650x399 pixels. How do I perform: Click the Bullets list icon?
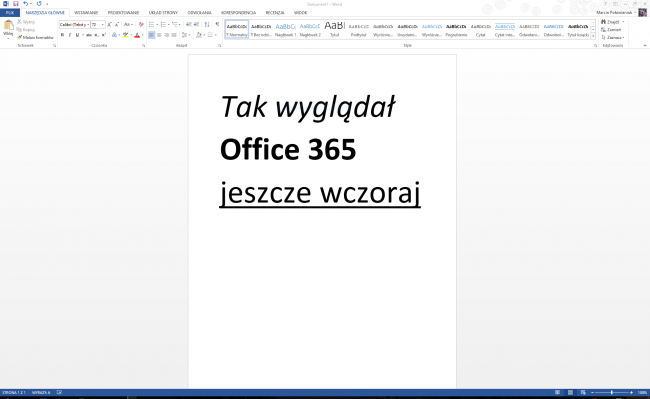(152, 25)
